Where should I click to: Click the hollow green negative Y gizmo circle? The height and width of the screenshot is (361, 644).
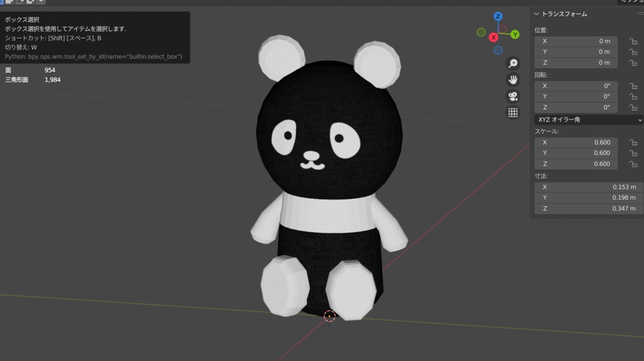[x=481, y=32]
